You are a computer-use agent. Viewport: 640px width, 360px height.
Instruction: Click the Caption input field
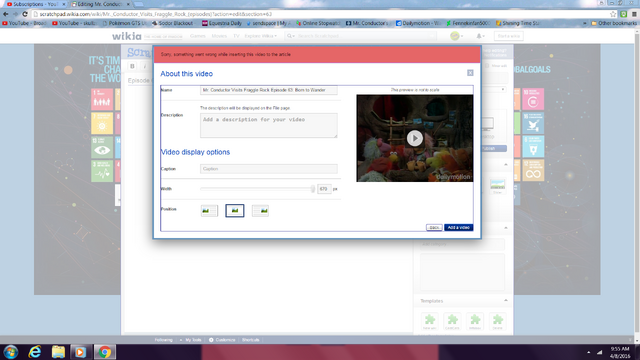pyautogui.click(x=269, y=169)
